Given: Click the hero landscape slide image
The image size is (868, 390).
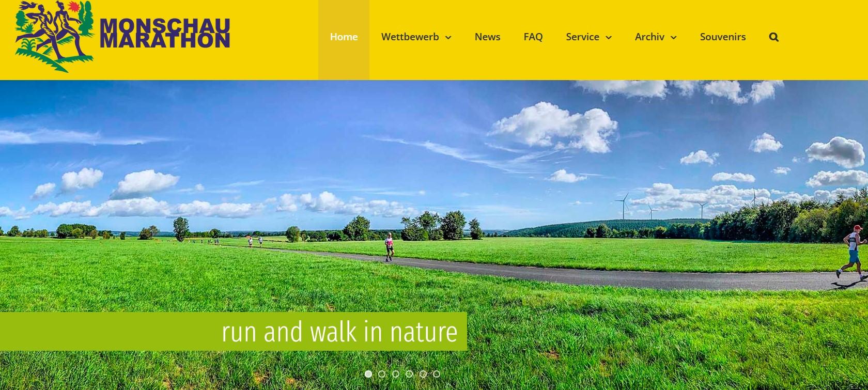Looking at the screenshot, I should tap(434, 235).
